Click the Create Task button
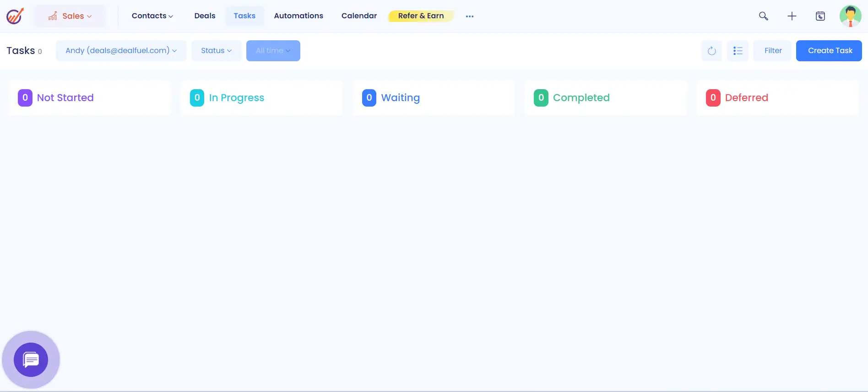 tap(829, 51)
